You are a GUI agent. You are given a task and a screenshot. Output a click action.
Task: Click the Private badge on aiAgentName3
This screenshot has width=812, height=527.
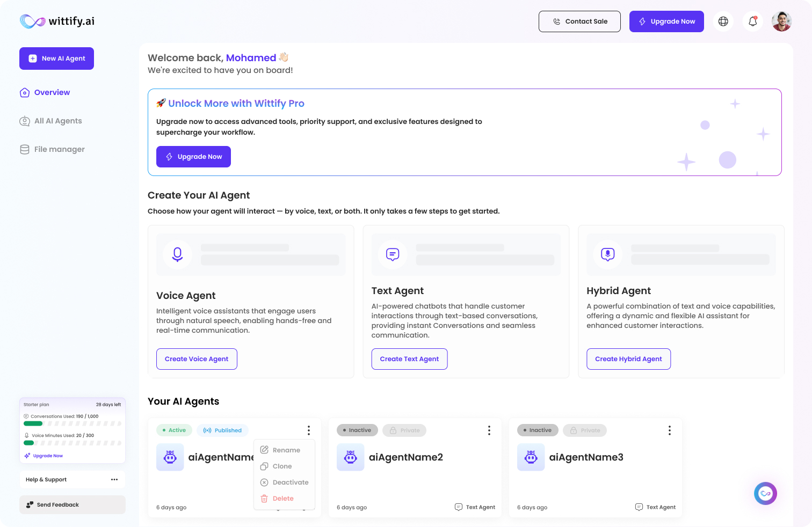tap(585, 430)
